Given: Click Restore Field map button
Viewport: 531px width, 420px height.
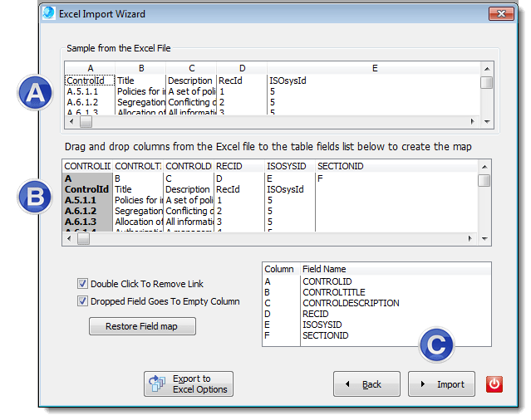Looking at the screenshot, I should click(x=142, y=326).
